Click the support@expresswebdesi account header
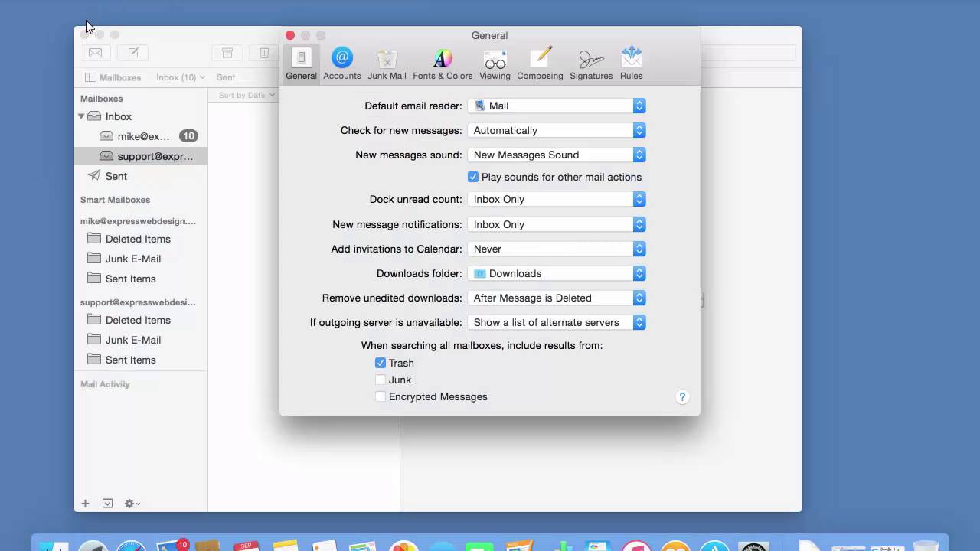The width and height of the screenshot is (980, 551). click(138, 302)
